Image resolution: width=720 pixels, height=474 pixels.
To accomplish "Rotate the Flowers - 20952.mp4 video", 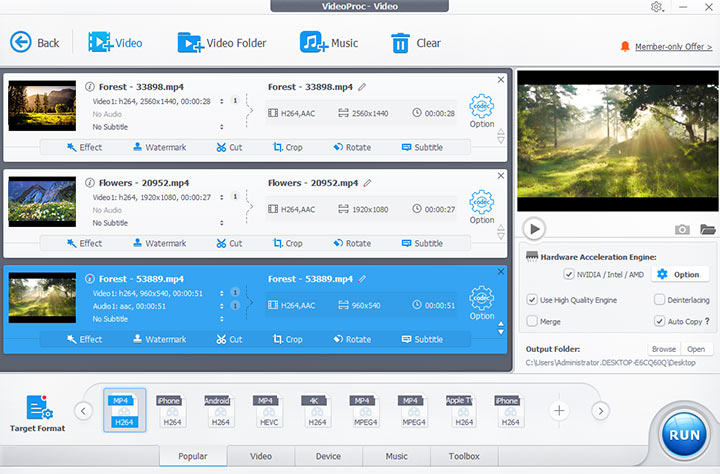I will (x=352, y=243).
